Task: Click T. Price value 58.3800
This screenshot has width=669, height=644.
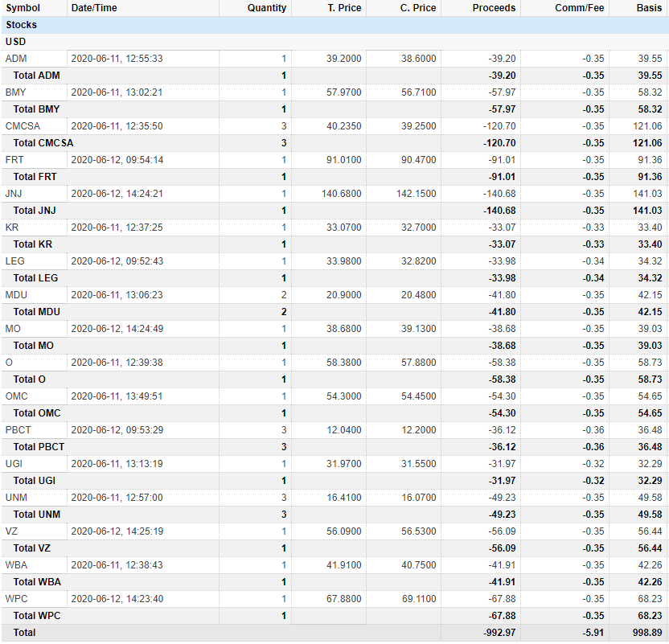Action: 344,363
